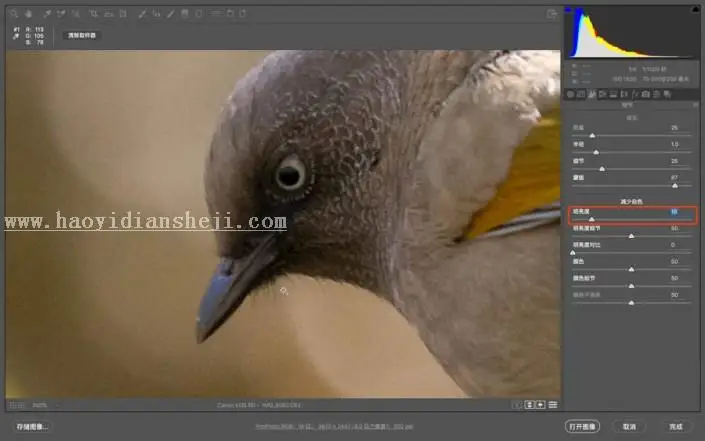This screenshot has height=441, width=705.
Task: Switch to the Detail panel tab
Action: click(592, 94)
